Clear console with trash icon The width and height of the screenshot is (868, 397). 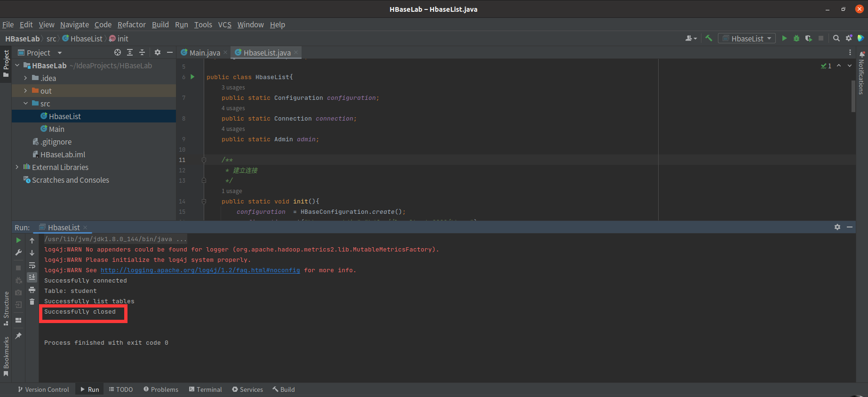pos(32,302)
